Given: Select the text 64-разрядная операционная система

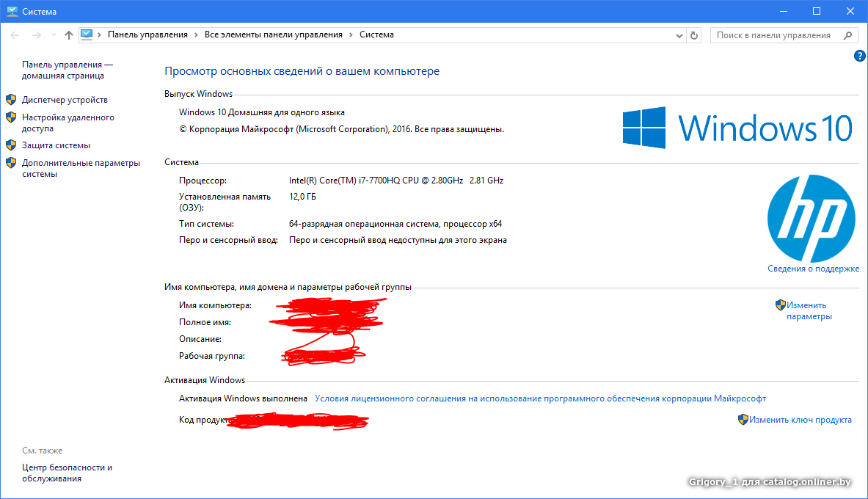Looking at the screenshot, I should pos(364,224).
